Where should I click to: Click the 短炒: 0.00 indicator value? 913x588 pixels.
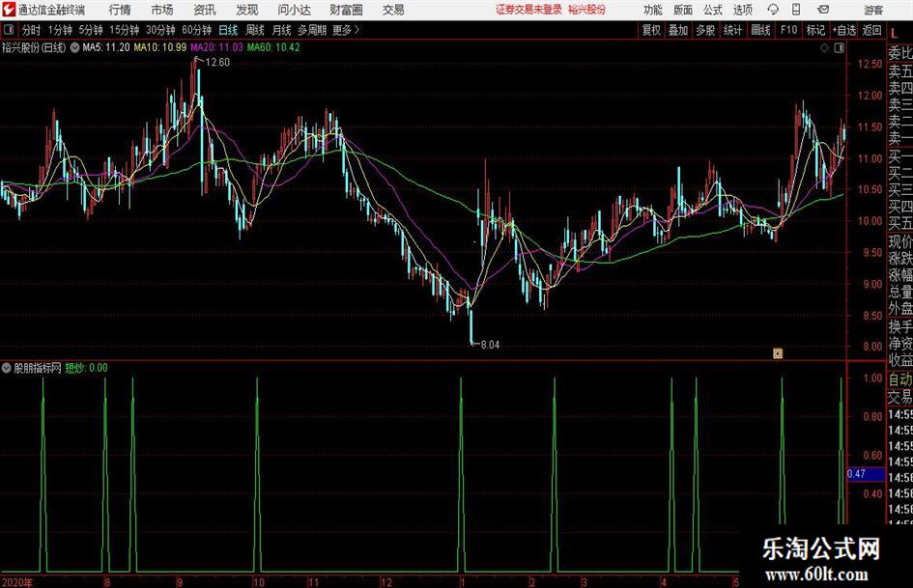coord(86,368)
